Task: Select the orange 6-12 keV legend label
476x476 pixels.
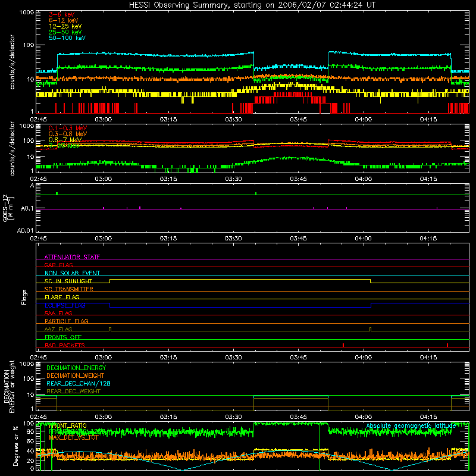Action: (x=64, y=20)
